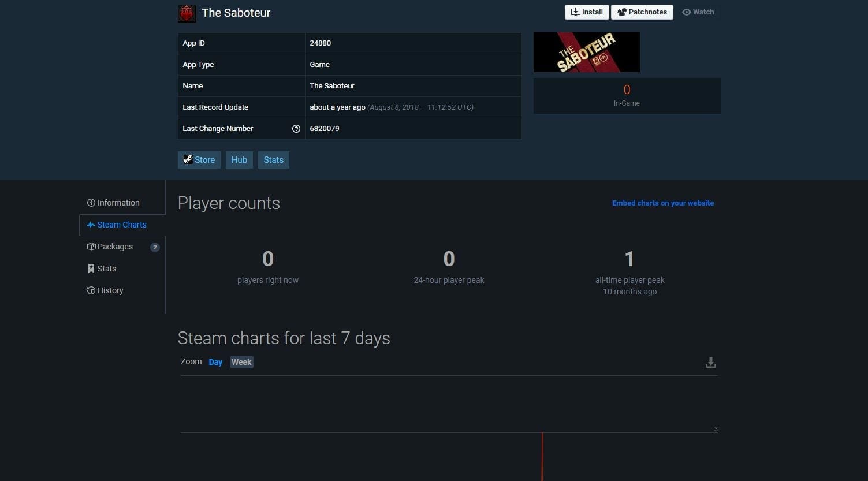Screen dimensions: 868x481
Task: Click Embed charts on your website link
Action: 662,203
